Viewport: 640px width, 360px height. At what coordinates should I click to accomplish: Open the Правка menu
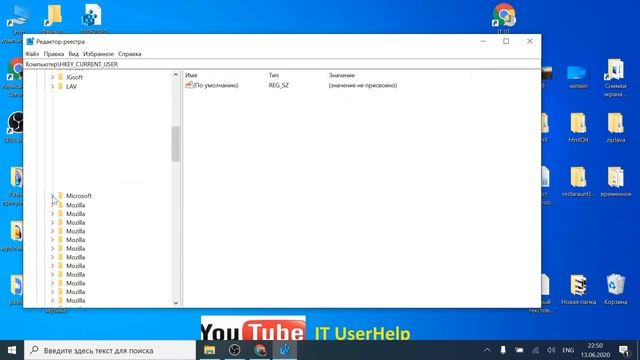(54, 54)
